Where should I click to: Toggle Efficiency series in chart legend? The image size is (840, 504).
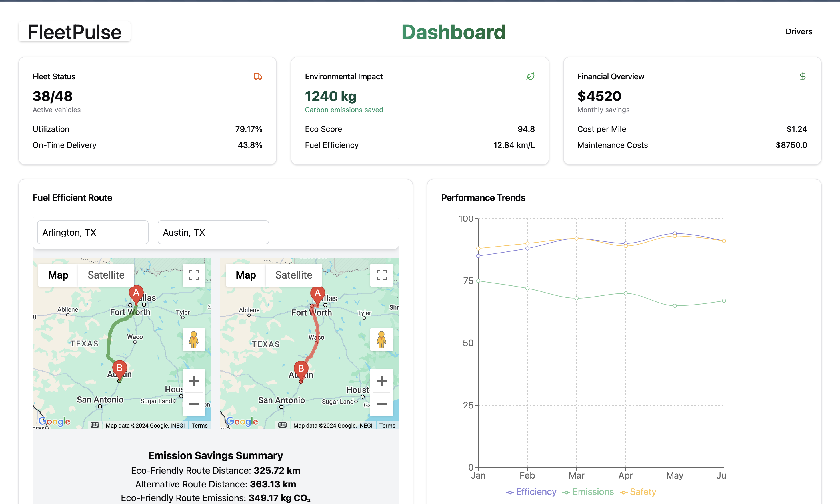click(531, 492)
